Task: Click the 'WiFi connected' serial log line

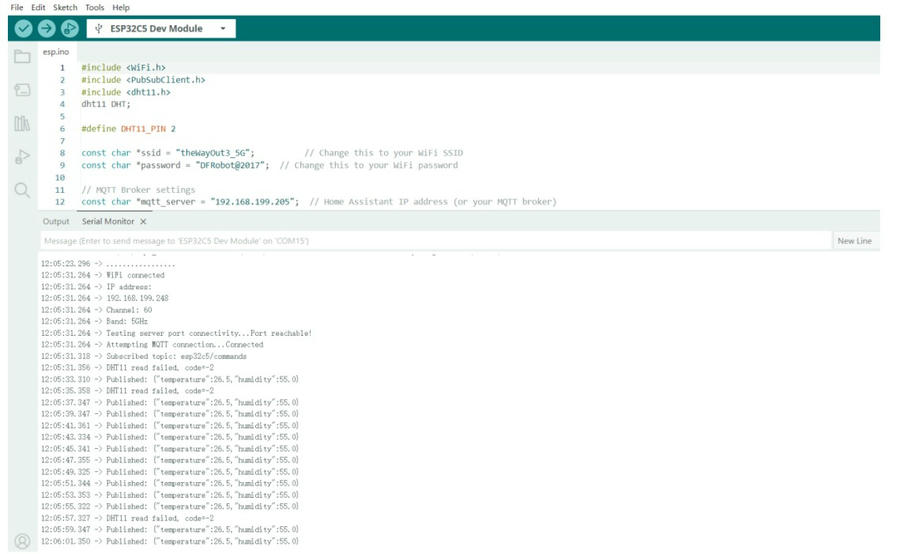Action: click(x=103, y=276)
